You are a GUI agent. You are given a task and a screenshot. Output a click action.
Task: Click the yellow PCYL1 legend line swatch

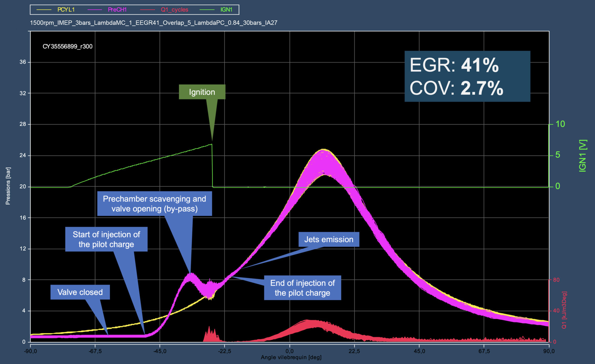pos(44,10)
